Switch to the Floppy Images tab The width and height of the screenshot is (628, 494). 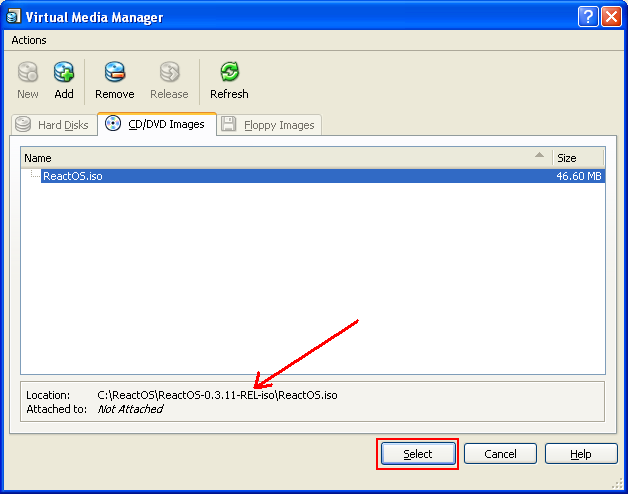(269, 125)
